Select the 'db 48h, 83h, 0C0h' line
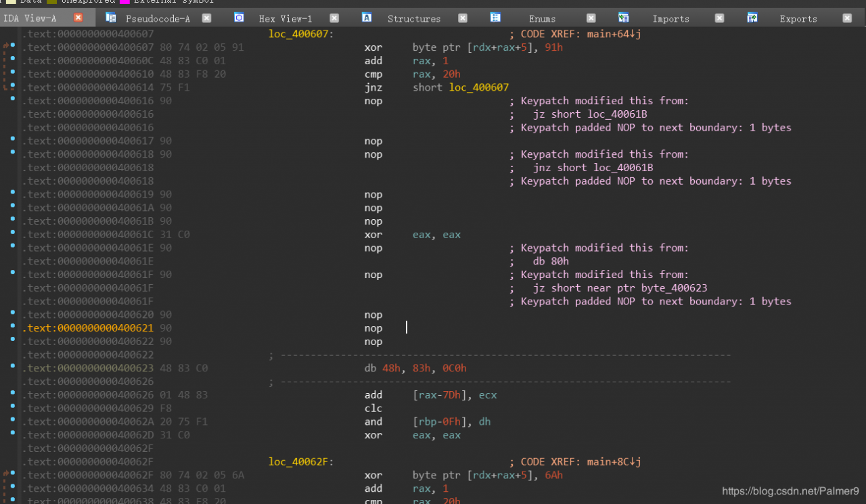 point(415,369)
